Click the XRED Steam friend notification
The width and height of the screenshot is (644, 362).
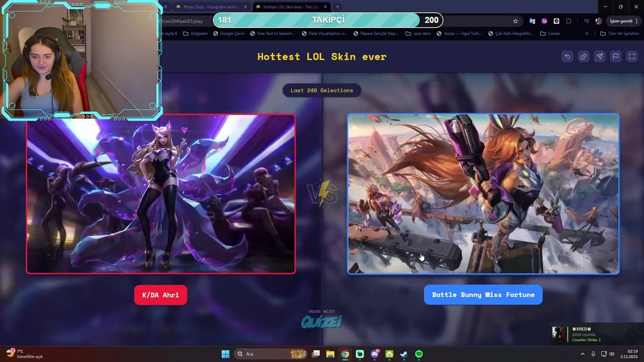tap(597, 334)
